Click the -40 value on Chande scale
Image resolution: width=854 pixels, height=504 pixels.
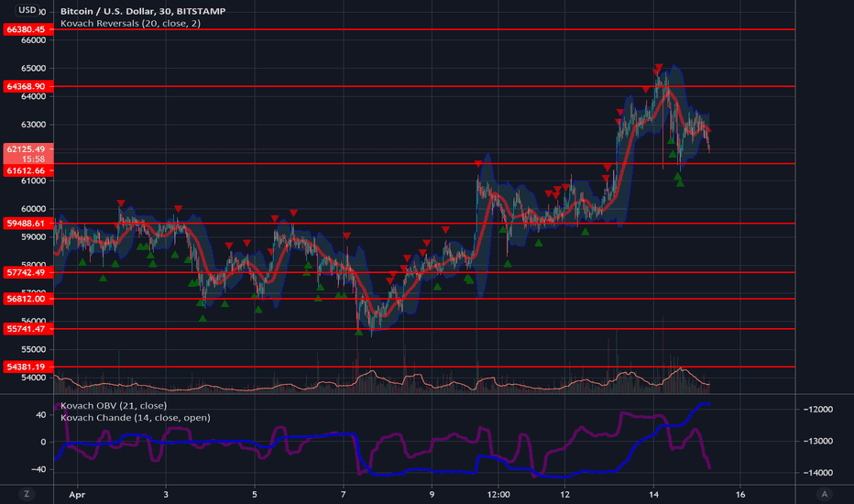tap(38, 469)
